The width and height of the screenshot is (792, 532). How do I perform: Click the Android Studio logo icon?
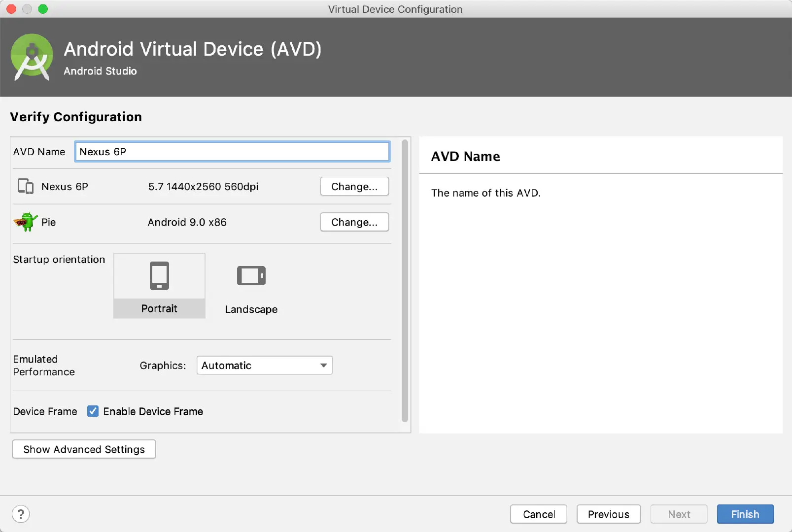click(32, 57)
